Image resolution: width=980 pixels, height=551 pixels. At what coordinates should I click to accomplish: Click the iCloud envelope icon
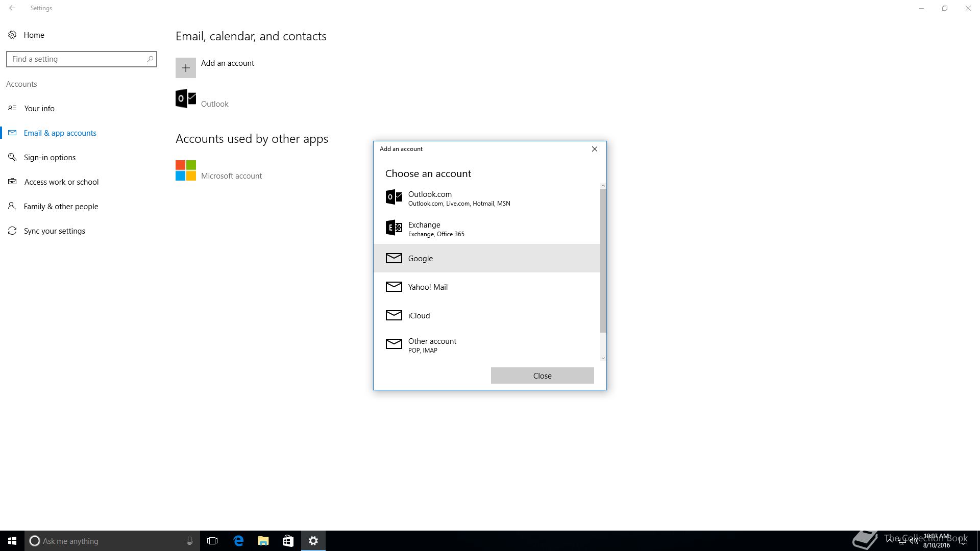[x=394, y=315]
